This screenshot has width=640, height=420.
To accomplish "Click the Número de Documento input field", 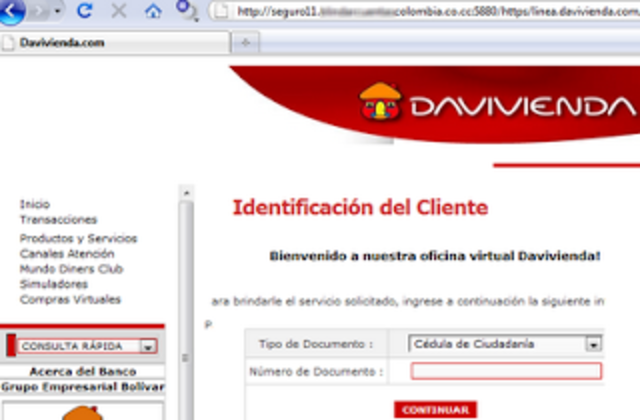I will (506, 371).
